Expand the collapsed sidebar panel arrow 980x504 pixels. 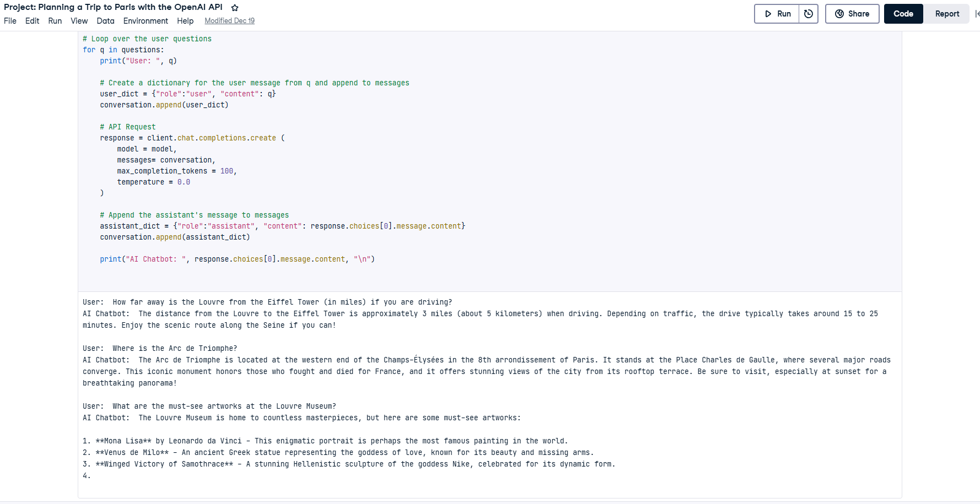977,14
